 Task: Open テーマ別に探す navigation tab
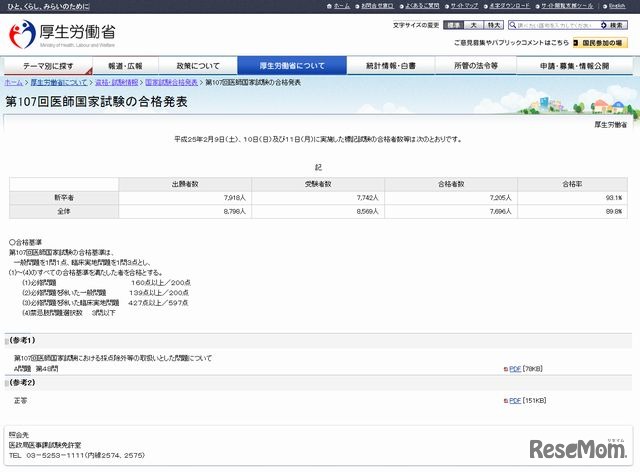coord(48,66)
